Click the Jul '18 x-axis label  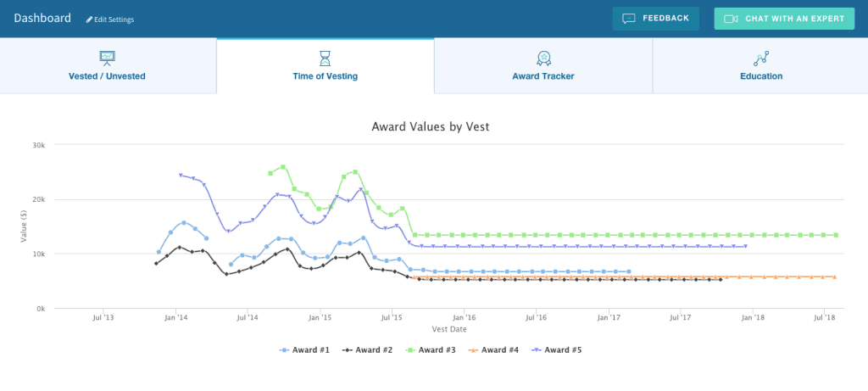(824, 318)
